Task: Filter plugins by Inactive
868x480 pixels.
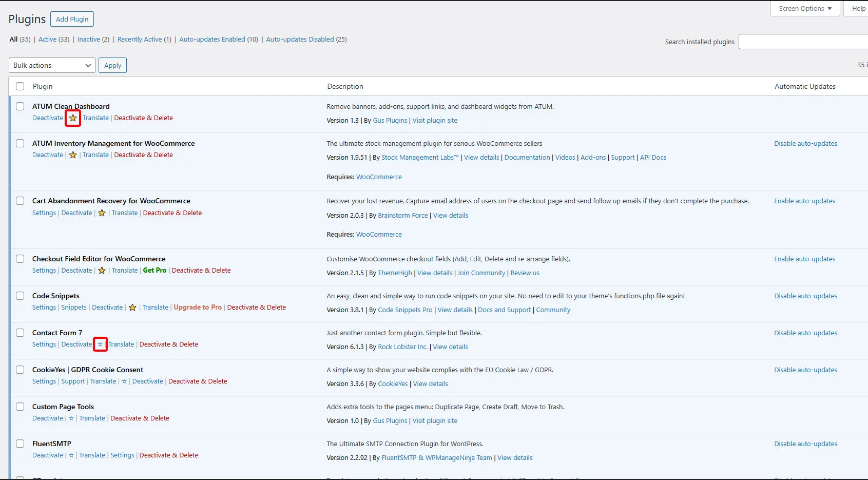Action: (88, 40)
